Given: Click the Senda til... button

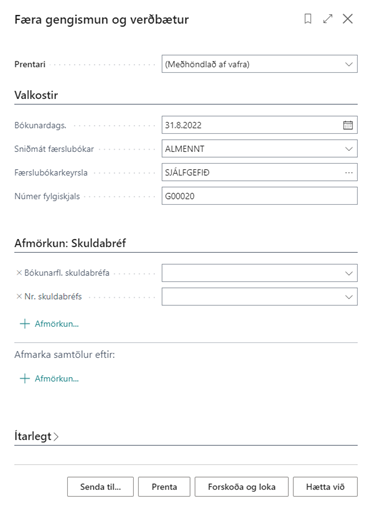Looking at the screenshot, I should [x=100, y=487].
